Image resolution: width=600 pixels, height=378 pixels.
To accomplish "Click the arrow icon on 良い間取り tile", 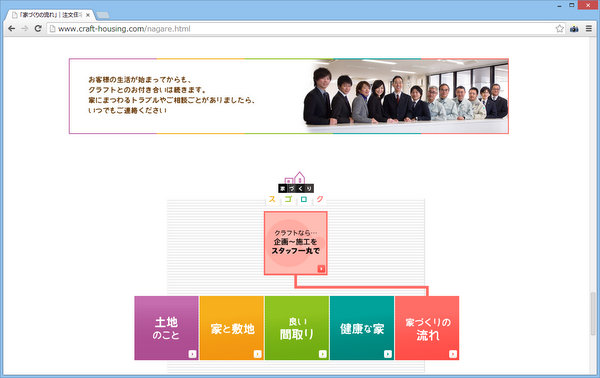I will click(x=323, y=354).
